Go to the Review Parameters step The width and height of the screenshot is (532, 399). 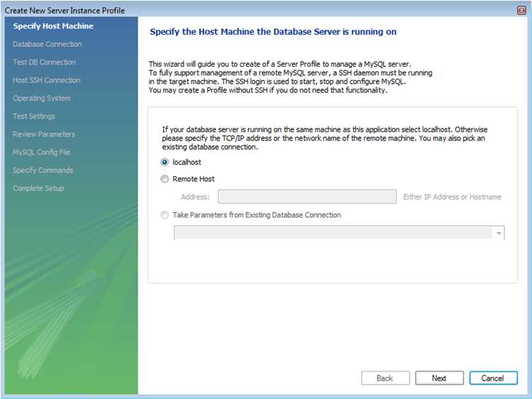[x=44, y=134]
